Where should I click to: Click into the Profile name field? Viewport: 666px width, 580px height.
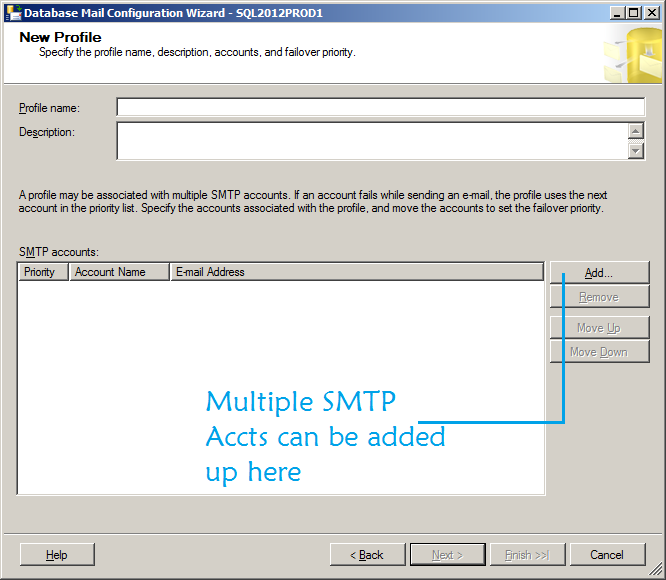(x=380, y=108)
